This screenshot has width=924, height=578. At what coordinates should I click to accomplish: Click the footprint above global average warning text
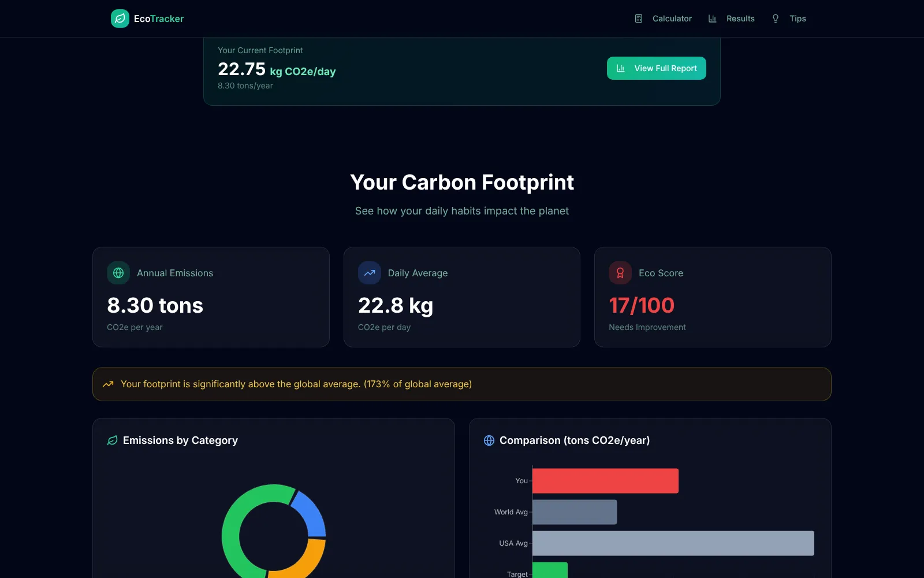click(296, 384)
